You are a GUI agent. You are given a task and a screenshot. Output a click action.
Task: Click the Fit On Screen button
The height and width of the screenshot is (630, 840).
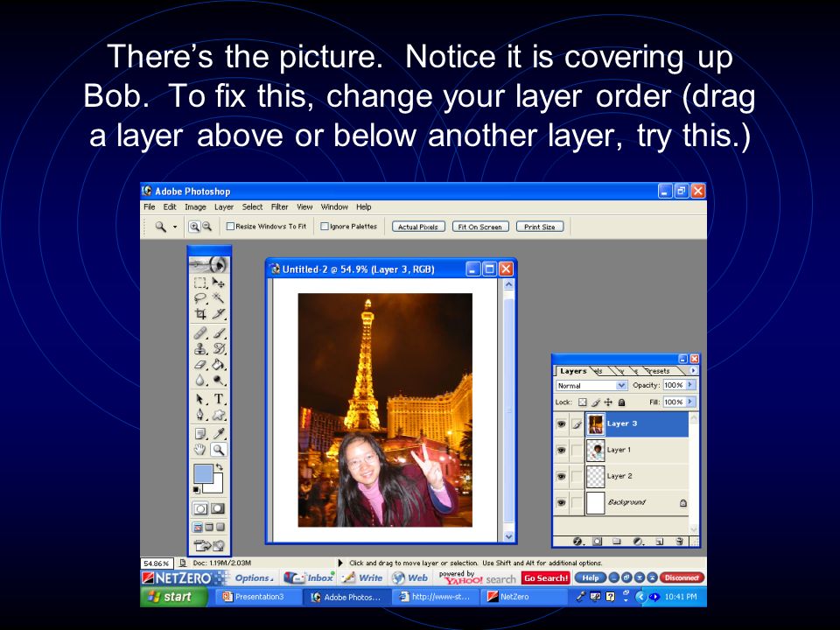click(480, 227)
